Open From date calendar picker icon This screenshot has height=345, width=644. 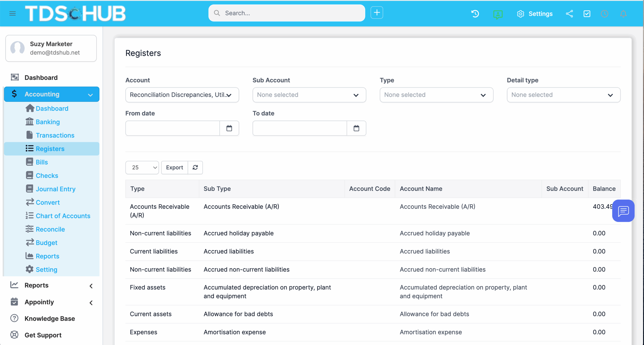[x=229, y=128]
